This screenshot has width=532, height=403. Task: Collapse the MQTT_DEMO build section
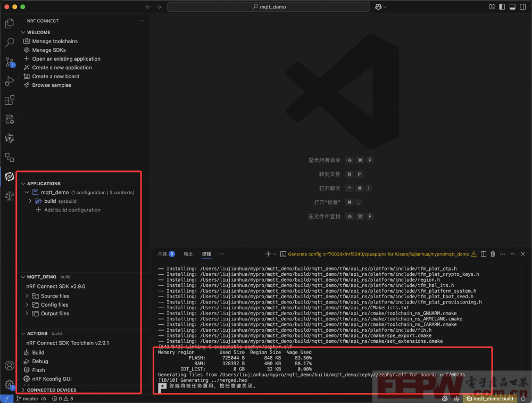[23, 277]
